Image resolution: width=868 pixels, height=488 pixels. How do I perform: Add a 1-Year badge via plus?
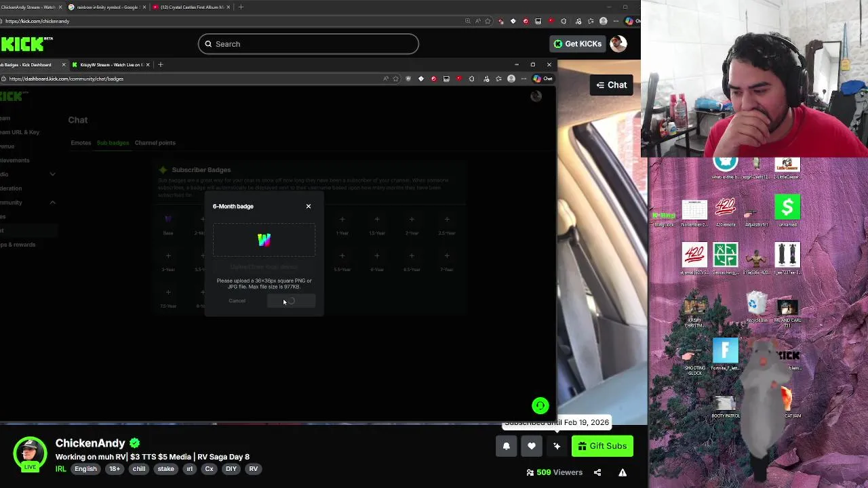342,219
